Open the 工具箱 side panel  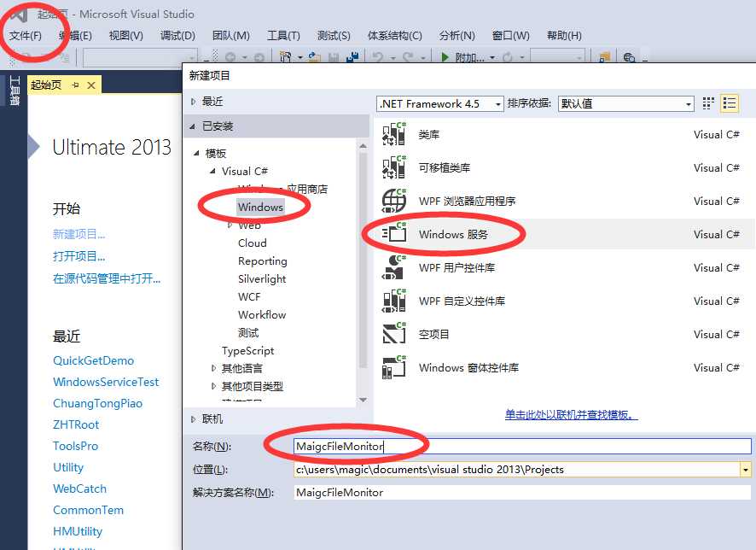(x=15, y=91)
